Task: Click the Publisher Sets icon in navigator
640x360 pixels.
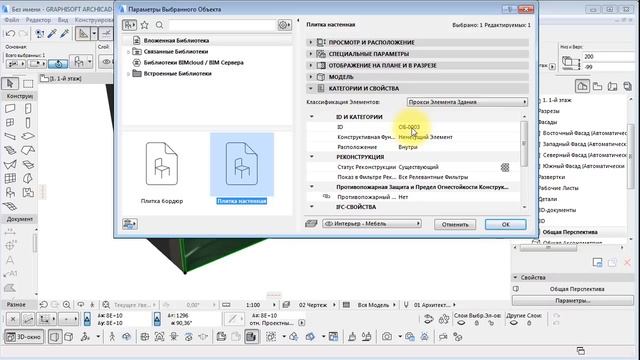Action: tap(627, 87)
